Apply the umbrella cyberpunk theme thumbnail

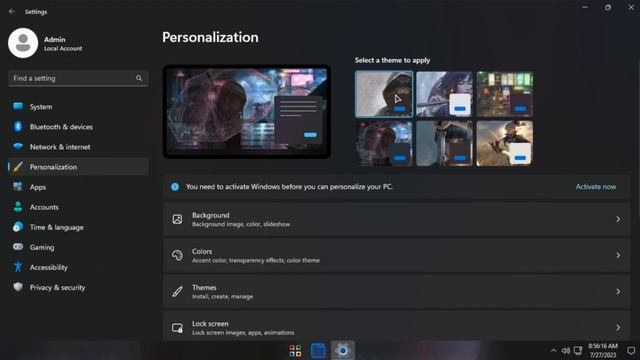coord(384,143)
